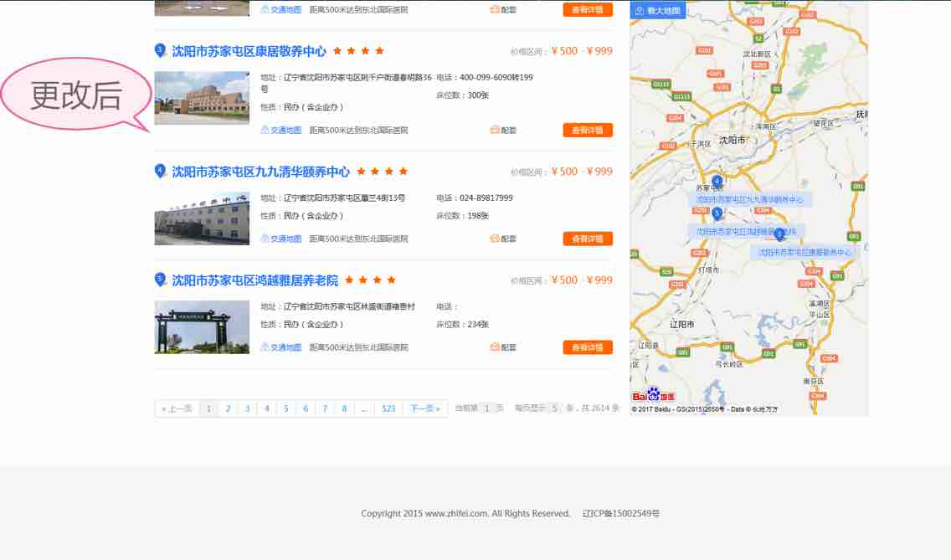Jump to last page 523
Viewport: 951px width, 560px height.
[388, 408]
